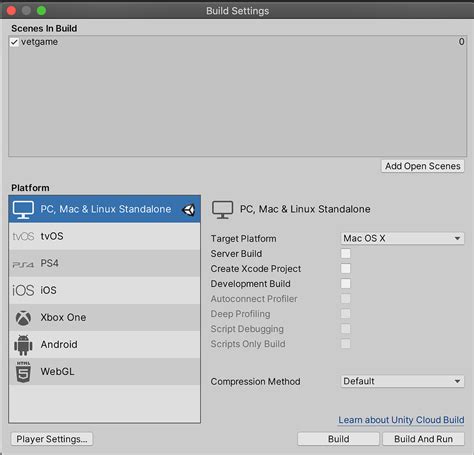Click the PS4 logo icon
The height and width of the screenshot is (455, 474).
pyautogui.click(x=23, y=264)
